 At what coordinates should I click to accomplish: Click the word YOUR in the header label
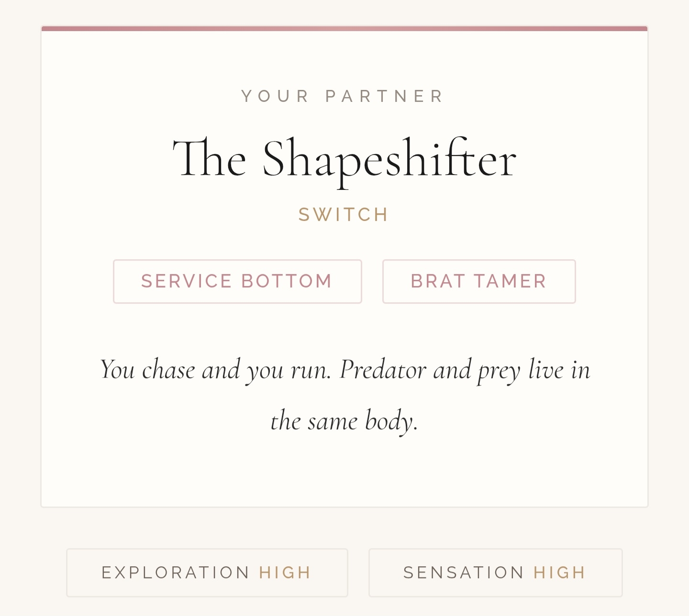275,96
